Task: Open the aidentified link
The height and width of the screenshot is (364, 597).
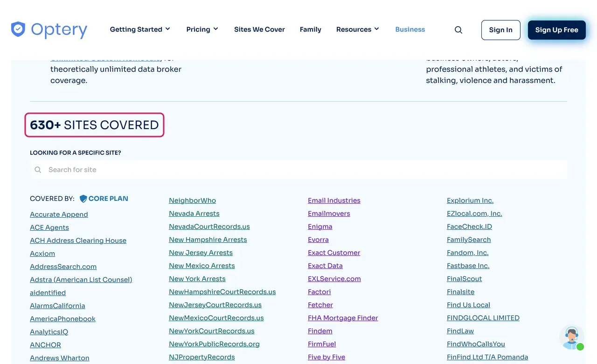Action: click(x=48, y=293)
